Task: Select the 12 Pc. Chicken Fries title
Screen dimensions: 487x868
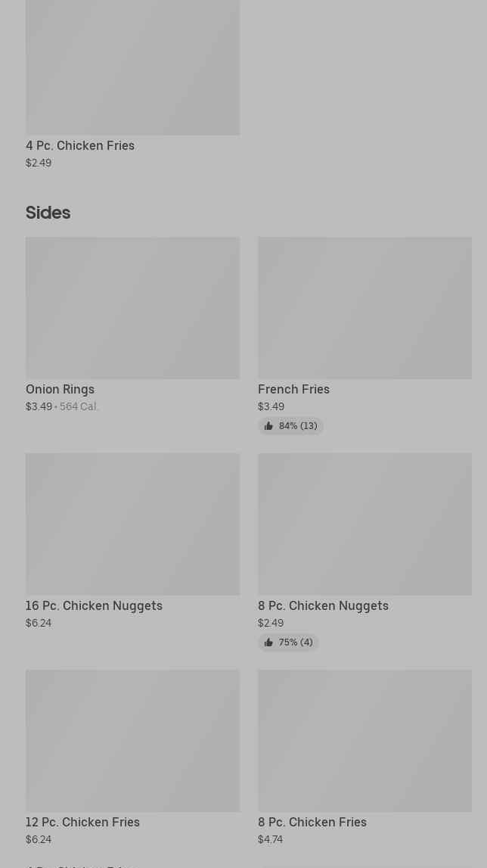Action: pyautogui.click(x=82, y=822)
